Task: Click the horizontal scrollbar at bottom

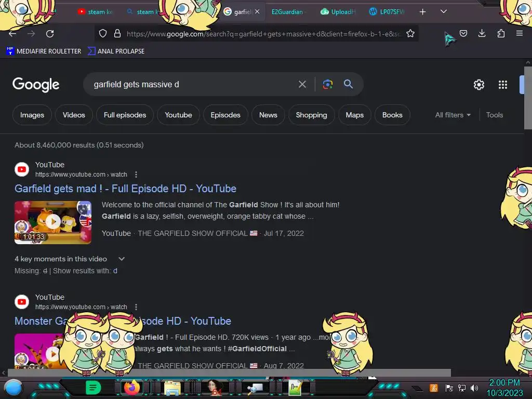Action: click(229, 373)
